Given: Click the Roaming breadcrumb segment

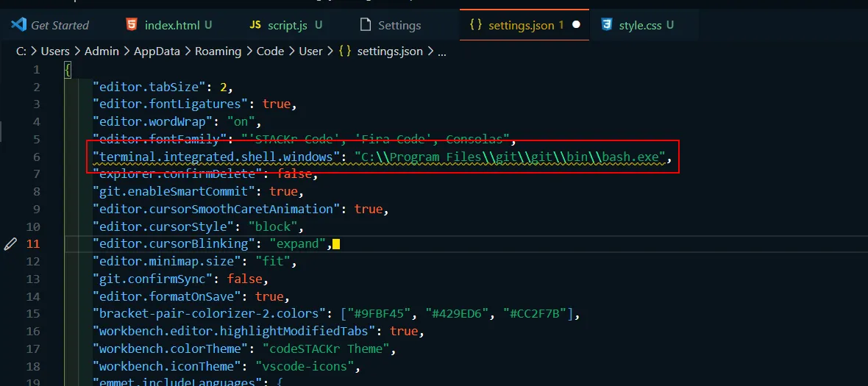Looking at the screenshot, I should coord(218,51).
